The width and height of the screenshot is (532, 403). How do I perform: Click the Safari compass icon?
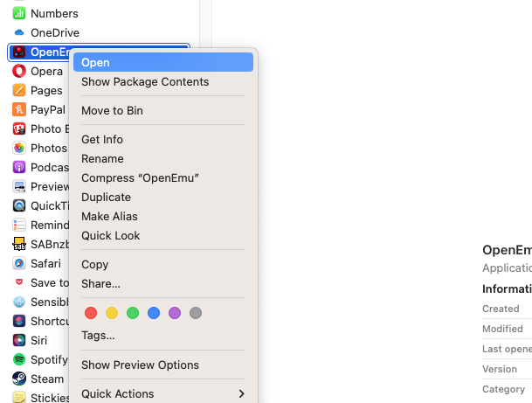[19, 263]
